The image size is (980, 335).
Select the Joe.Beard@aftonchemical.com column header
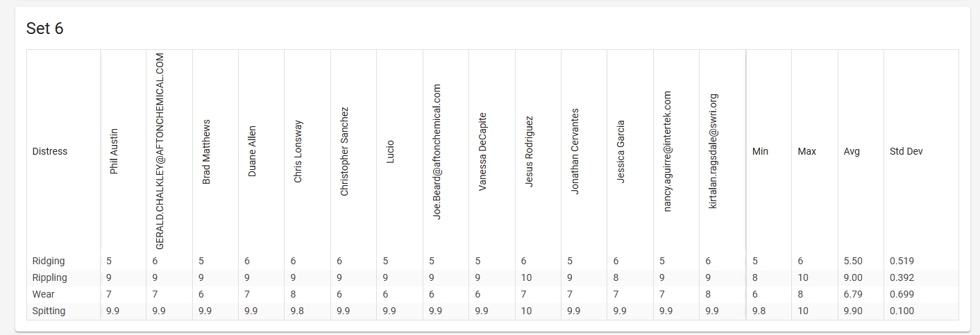click(437, 151)
